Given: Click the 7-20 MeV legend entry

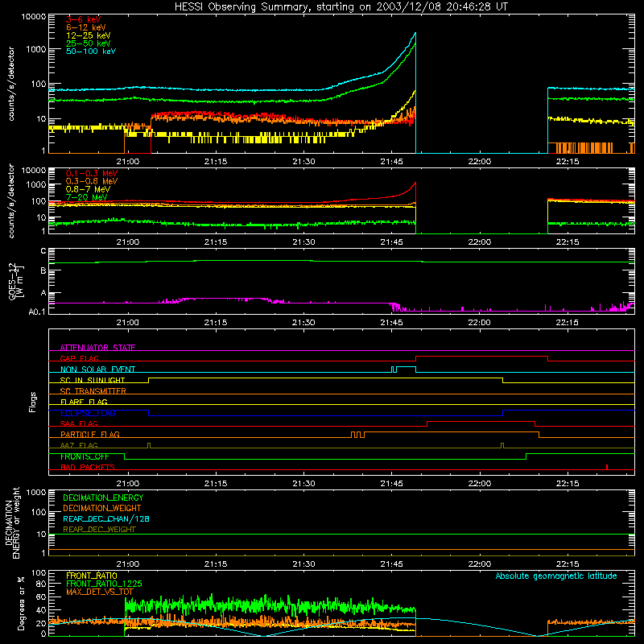Looking at the screenshot, I should (87, 197).
